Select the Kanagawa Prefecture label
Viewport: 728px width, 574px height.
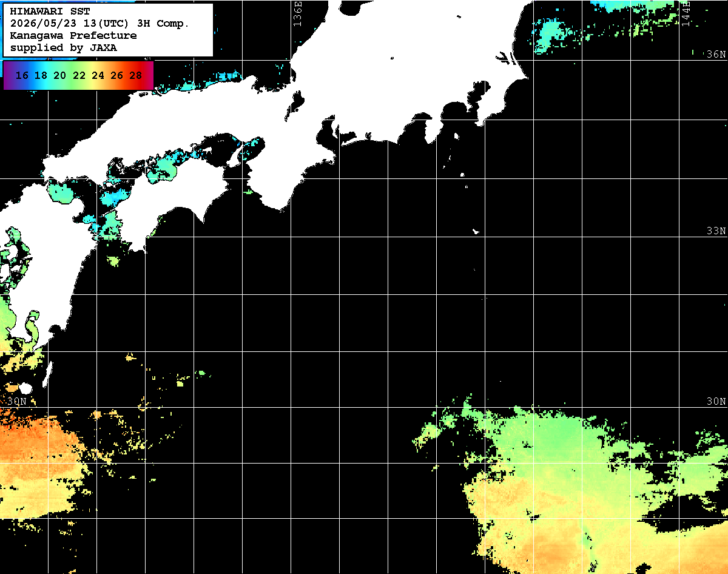click(73, 36)
